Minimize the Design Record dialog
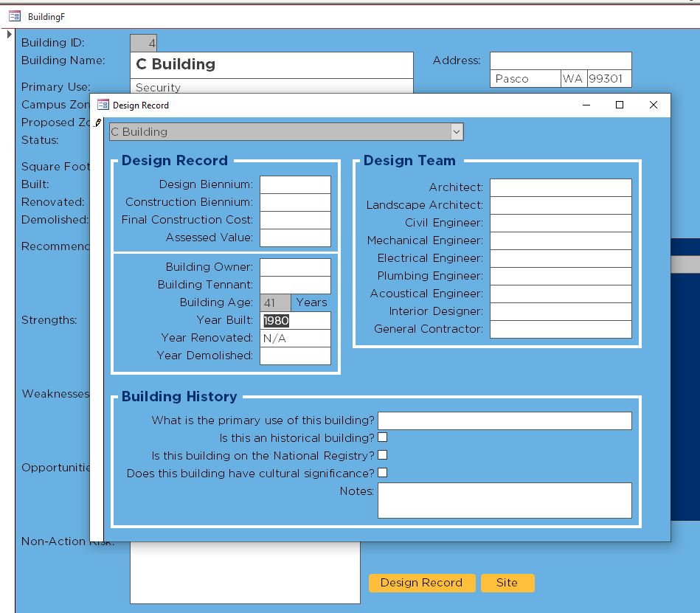Screen dimensions: 700x613 (586, 105)
